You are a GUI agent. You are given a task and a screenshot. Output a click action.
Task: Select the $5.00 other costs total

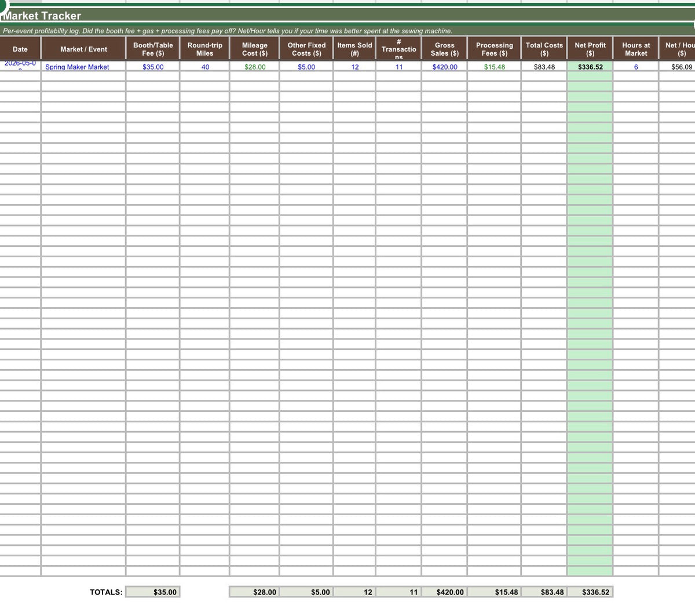tap(306, 592)
